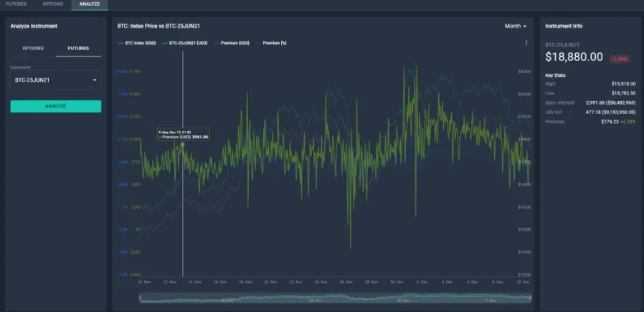Click the navigator's left range handle

point(141,298)
